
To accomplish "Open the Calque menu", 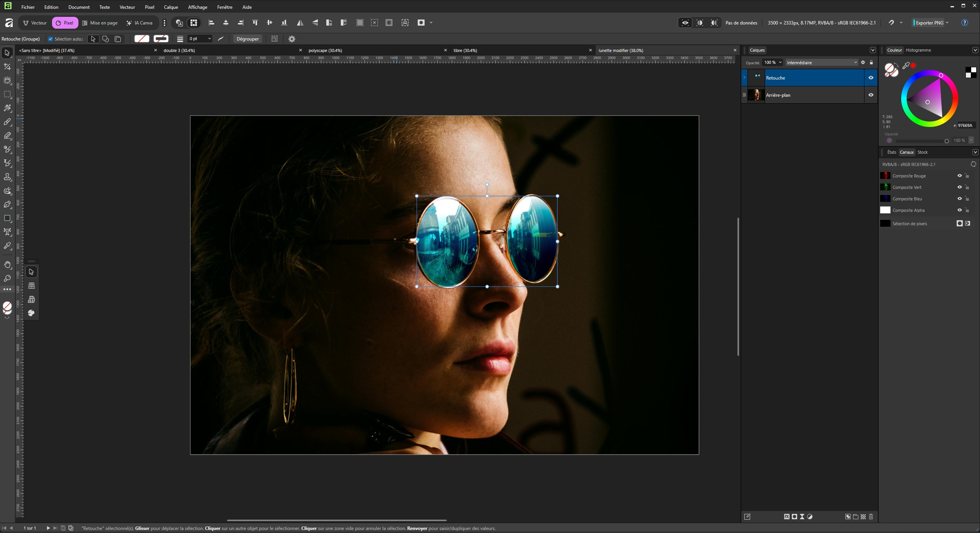I will [171, 7].
